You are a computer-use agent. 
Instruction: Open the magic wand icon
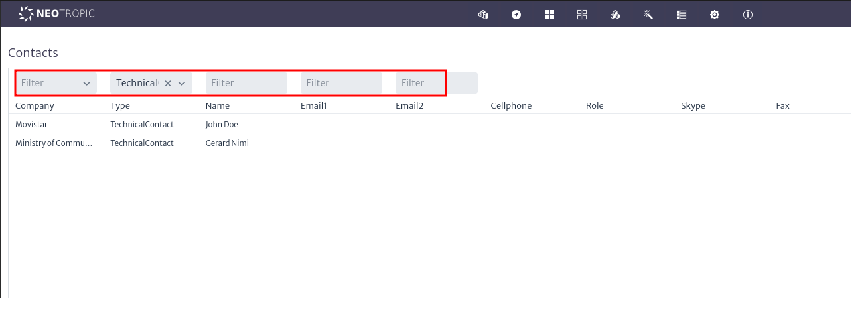(x=648, y=14)
